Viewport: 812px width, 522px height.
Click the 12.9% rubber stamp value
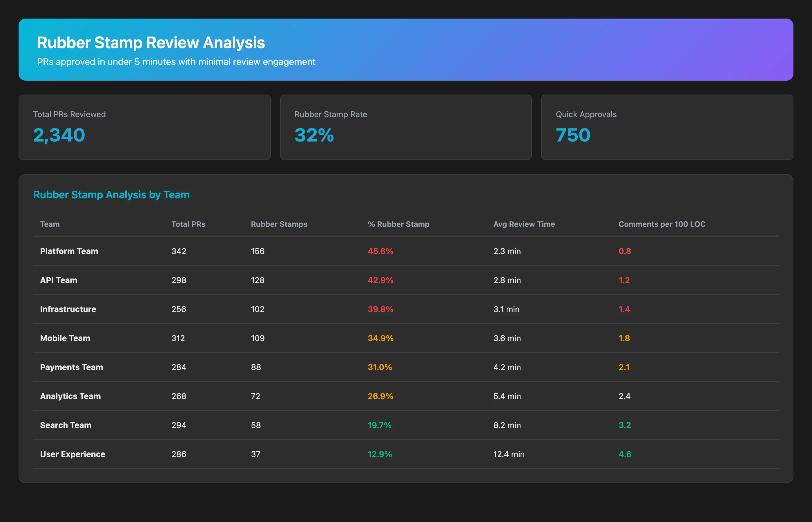pyautogui.click(x=380, y=454)
